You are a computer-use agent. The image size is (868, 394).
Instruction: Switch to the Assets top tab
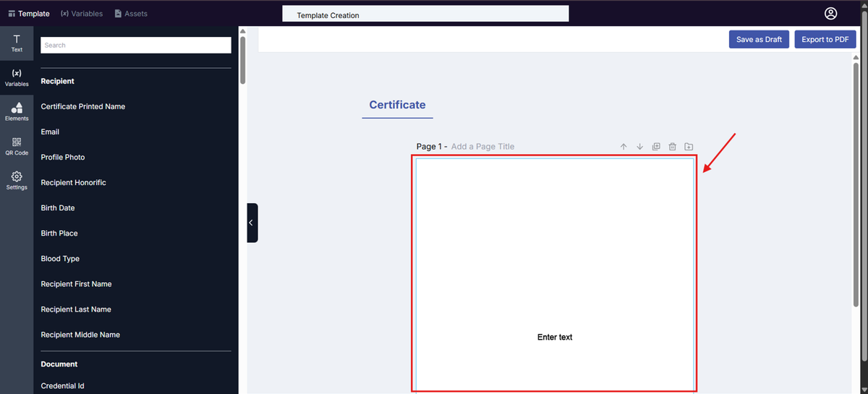129,14
